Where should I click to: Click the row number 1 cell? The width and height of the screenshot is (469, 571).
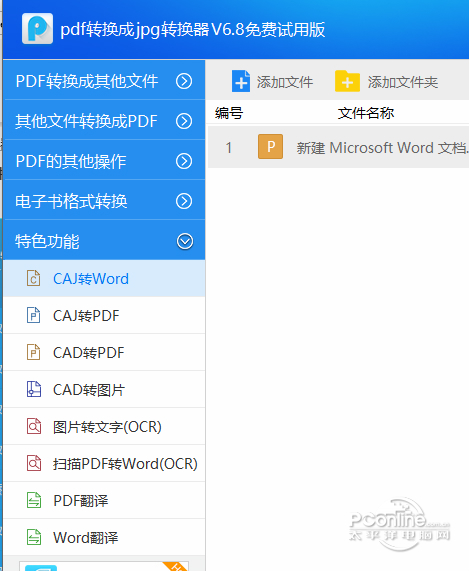[x=229, y=148]
